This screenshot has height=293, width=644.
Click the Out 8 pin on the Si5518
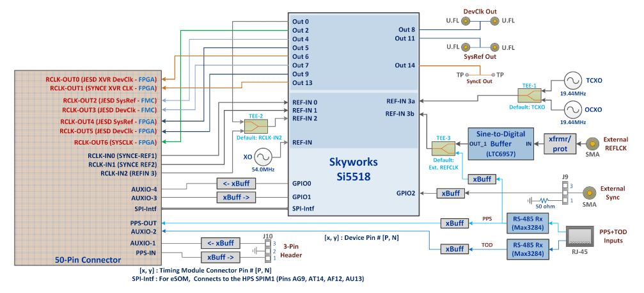pos(407,29)
